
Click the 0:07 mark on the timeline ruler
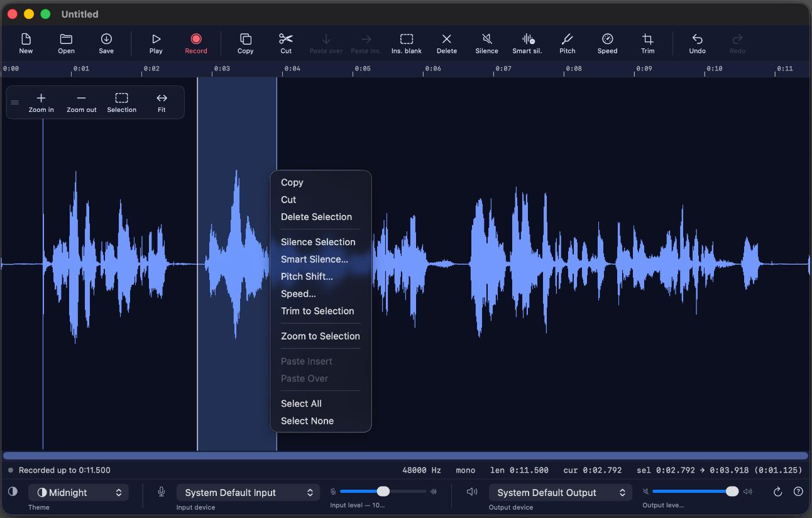(503, 69)
